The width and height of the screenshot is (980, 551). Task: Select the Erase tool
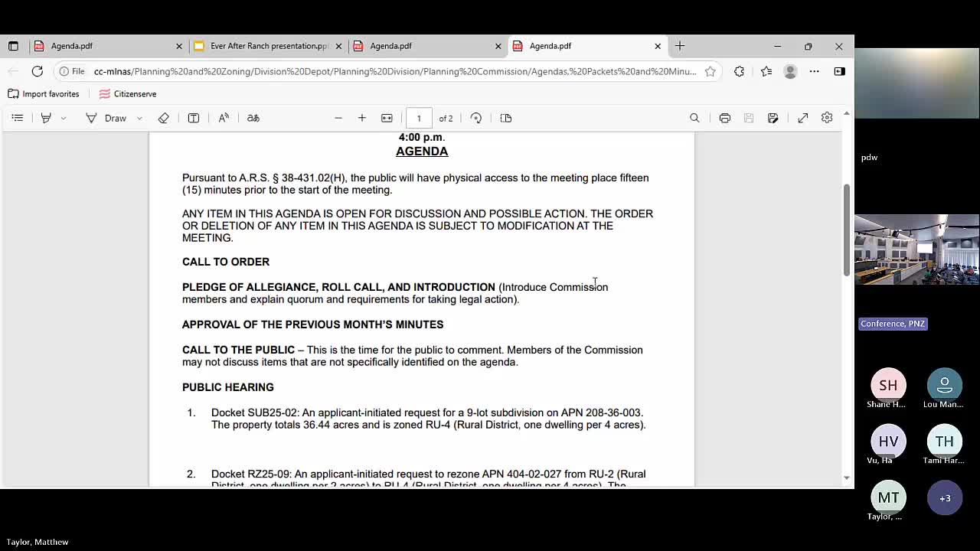click(x=163, y=118)
